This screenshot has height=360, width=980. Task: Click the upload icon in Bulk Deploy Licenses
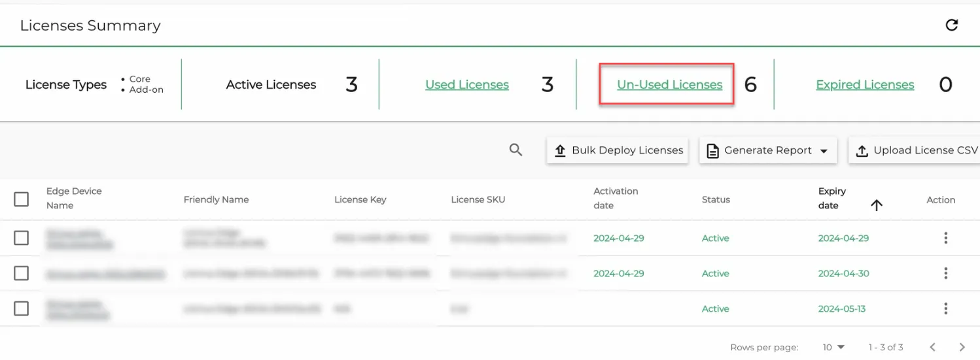click(560, 151)
